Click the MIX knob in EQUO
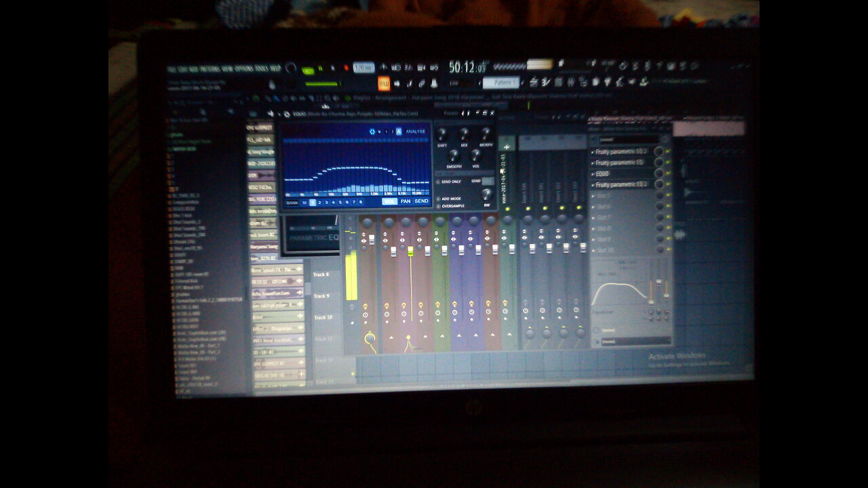Screen dimensions: 868x488 tap(465, 134)
